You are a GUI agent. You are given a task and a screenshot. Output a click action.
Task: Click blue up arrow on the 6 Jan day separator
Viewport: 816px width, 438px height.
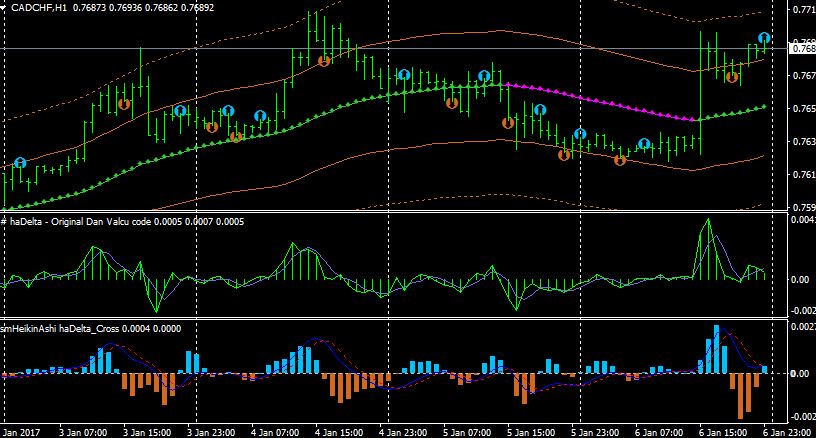click(x=580, y=134)
